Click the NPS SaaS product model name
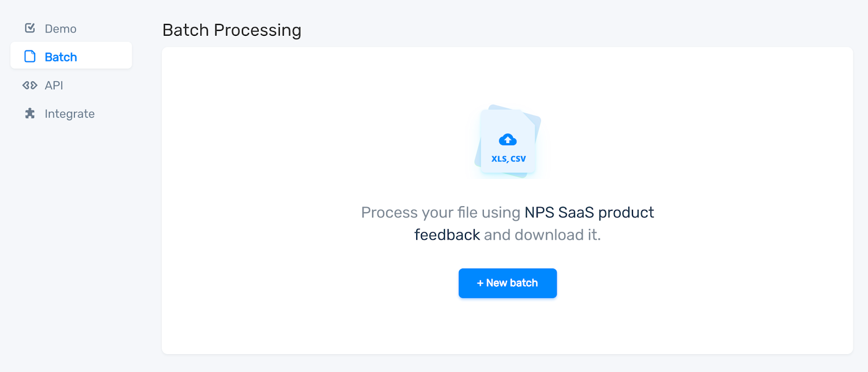Screen dimensions: 868x372 point(589,212)
